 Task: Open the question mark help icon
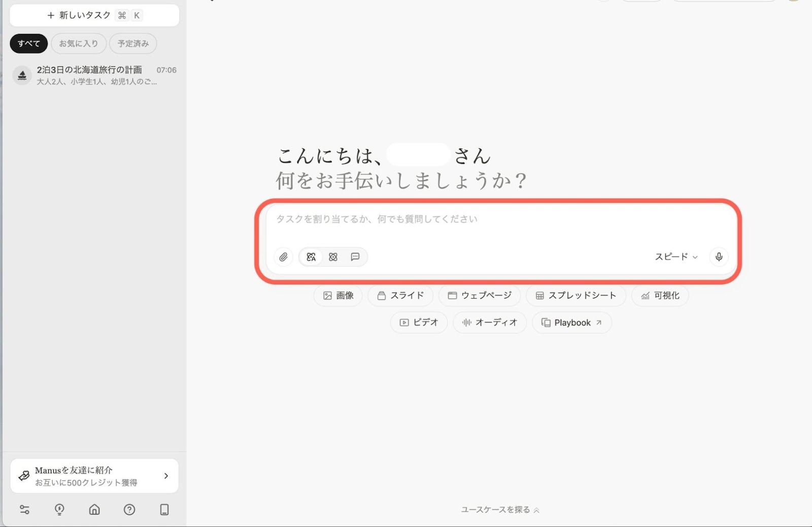pyautogui.click(x=129, y=510)
